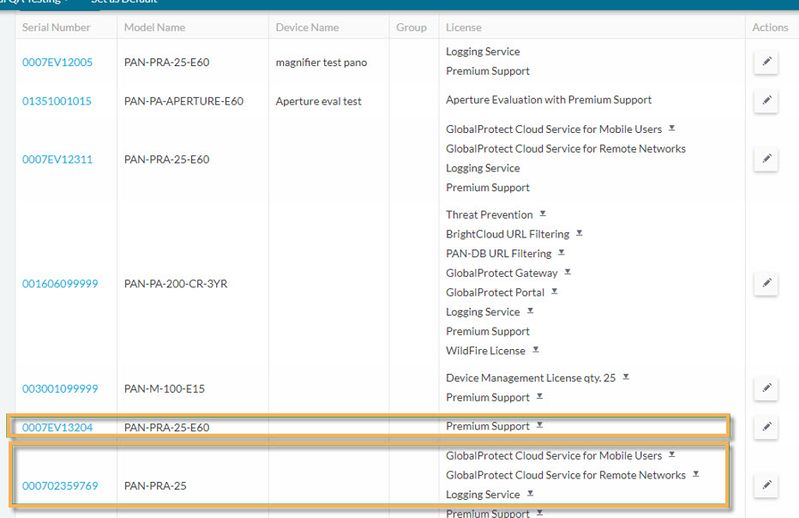Download Mobile Users license for 000702359769
The image size is (799, 518).
click(672, 455)
